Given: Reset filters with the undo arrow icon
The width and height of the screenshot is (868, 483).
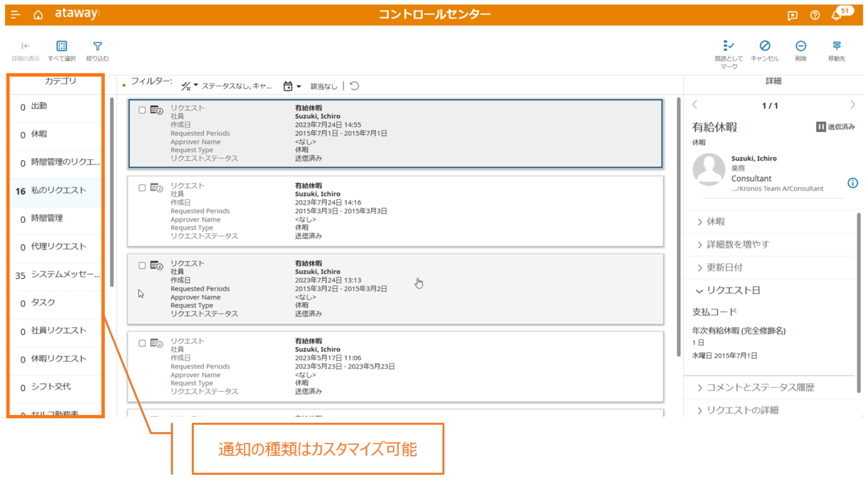Looking at the screenshot, I should [x=354, y=86].
